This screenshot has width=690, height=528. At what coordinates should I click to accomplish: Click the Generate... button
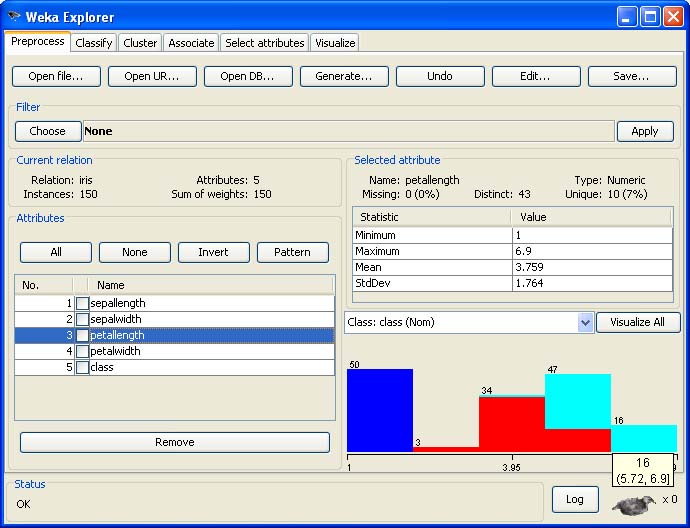344,77
